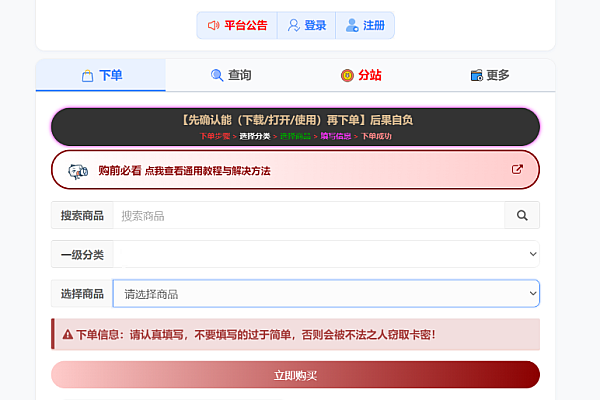Click the search magnifier button
This screenshot has width=600, height=400.
522,216
